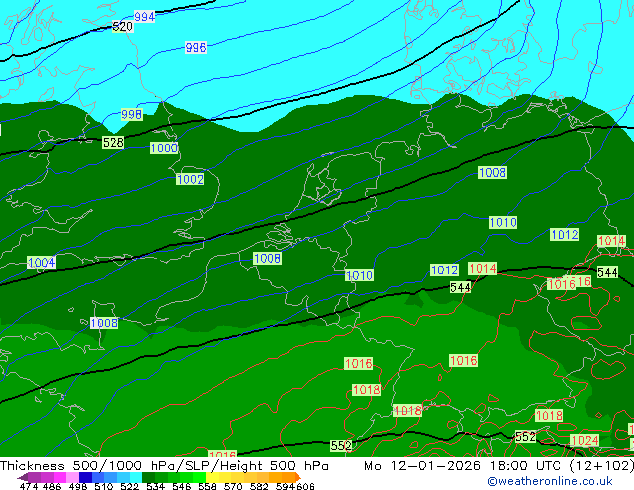This screenshot has height=490, width=634.
Task: Click the legend value 546
Action: (181, 486)
